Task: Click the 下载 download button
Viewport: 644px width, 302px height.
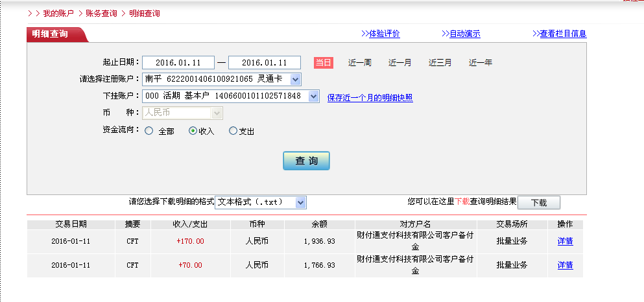Action: 538,203
